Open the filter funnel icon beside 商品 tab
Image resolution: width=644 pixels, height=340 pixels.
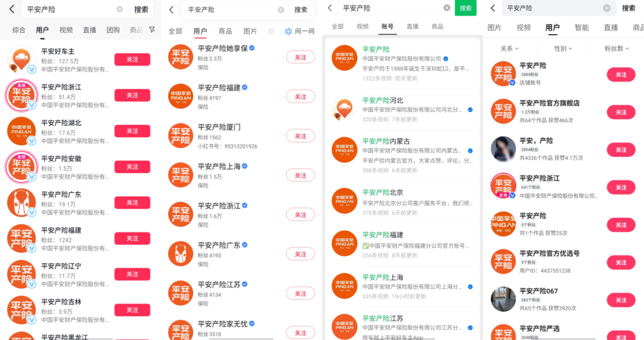coord(152,30)
